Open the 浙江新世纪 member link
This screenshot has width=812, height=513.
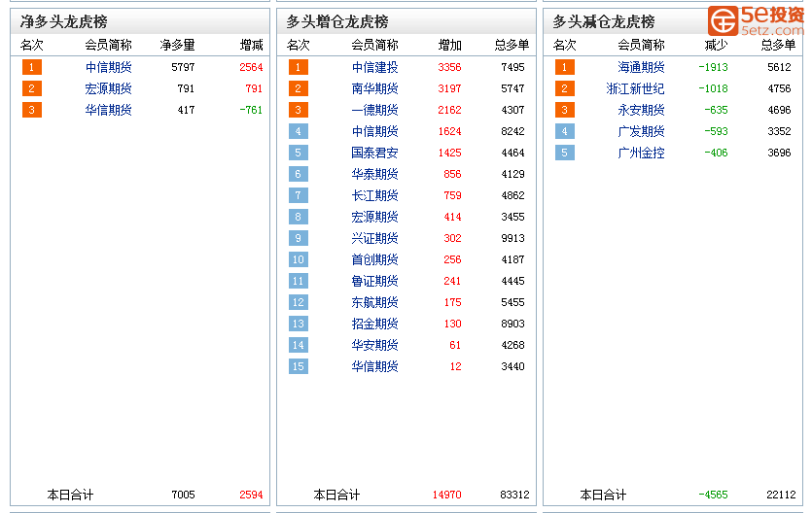click(x=635, y=88)
